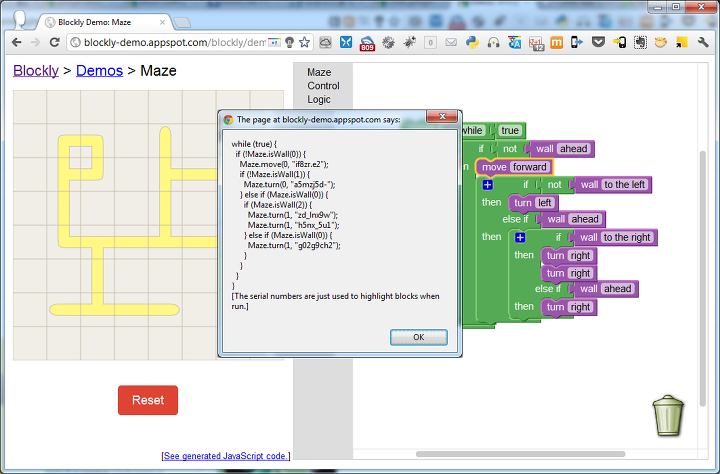Open the Control category in toolbox
The image size is (720, 474).
(323, 86)
